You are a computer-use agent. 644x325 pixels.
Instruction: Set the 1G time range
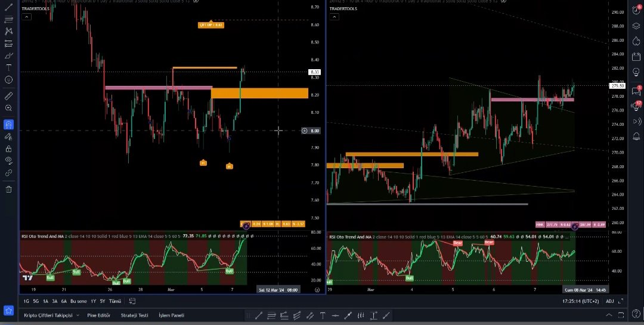click(26, 301)
